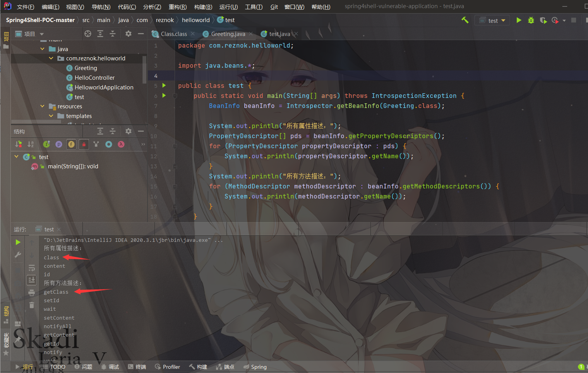Run test with coverage shield icon
Image resolution: width=588 pixels, height=373 pixels.
tap(543, 20)
